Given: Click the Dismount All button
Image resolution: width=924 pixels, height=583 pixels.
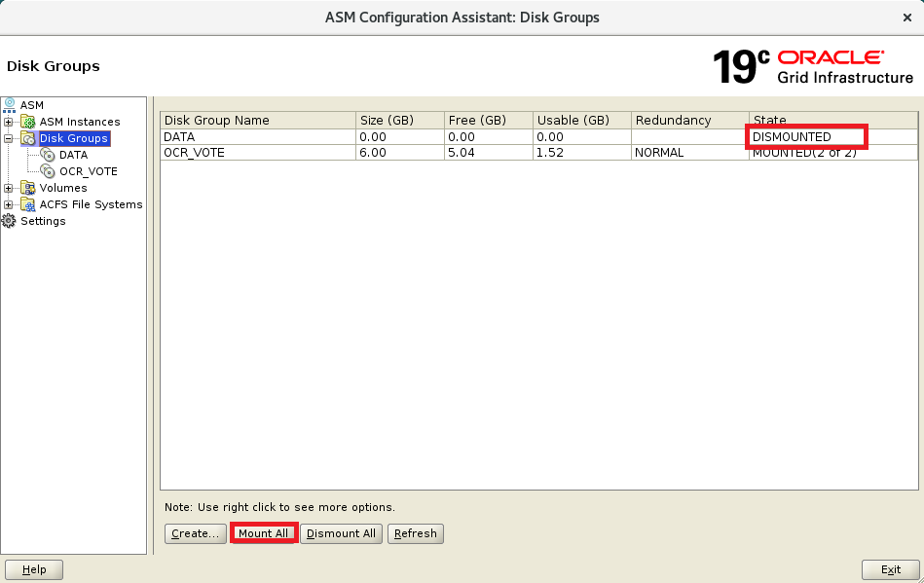Looking at the screenshot, I should pos(341,533).
